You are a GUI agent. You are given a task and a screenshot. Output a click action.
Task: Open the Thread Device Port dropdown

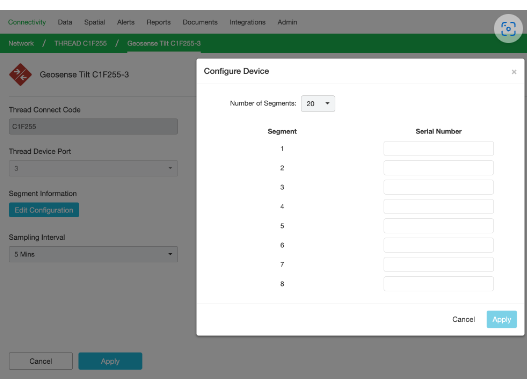coord(93,168)
